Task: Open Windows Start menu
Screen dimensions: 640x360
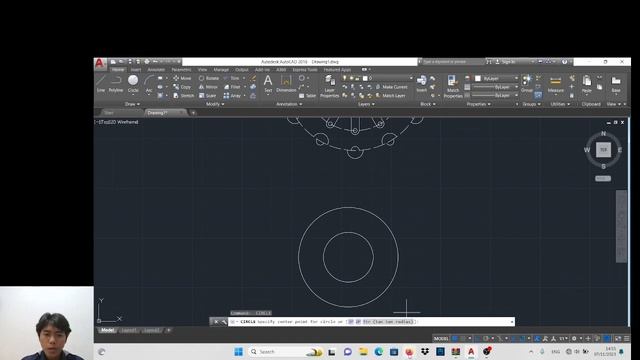Action: [x=238, y=351]
